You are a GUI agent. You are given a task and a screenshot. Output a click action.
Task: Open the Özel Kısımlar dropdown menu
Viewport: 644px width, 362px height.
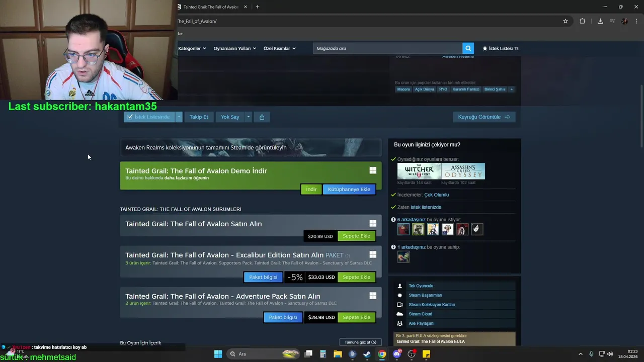[x=280, y=48]
